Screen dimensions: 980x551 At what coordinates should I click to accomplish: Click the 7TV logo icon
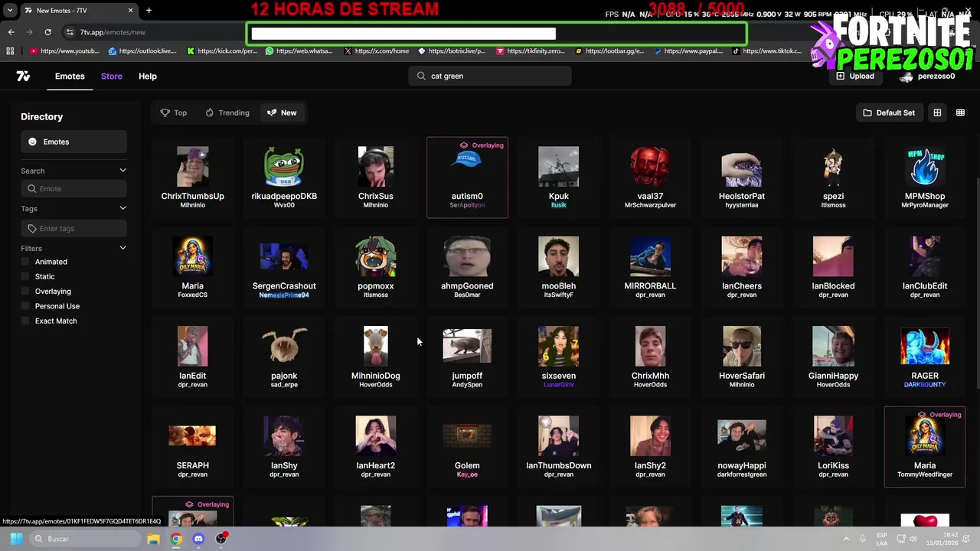pos(23,76)
